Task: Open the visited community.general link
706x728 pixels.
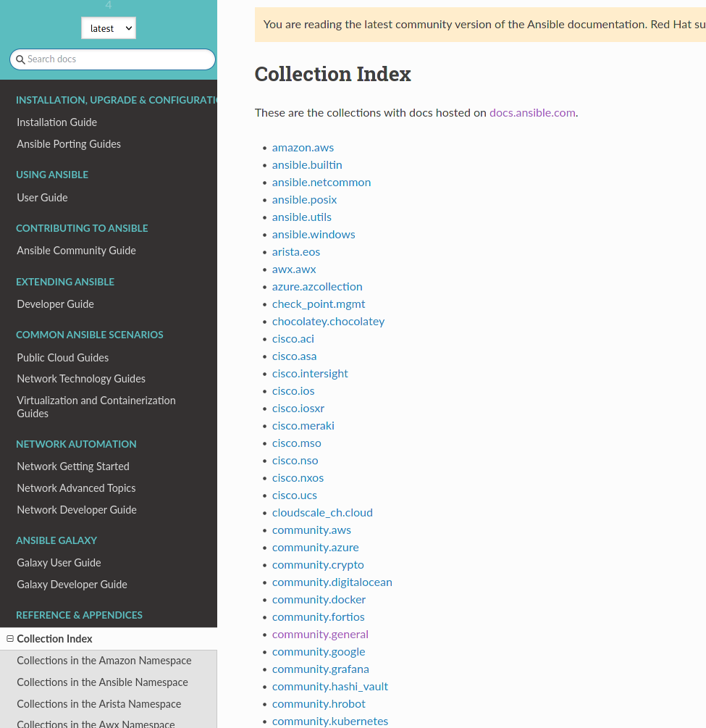Action: (x=320, y=635)
